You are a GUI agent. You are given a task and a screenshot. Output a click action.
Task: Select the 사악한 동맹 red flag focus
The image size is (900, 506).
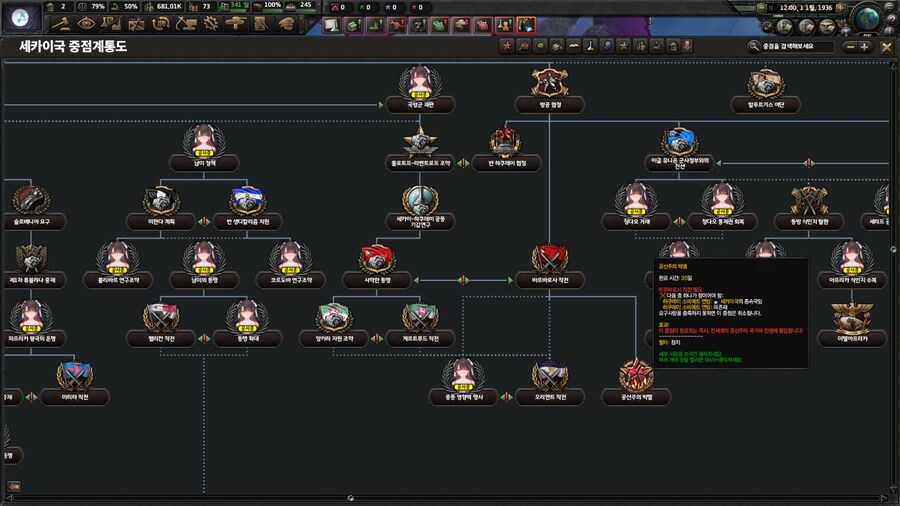[377, 259]
